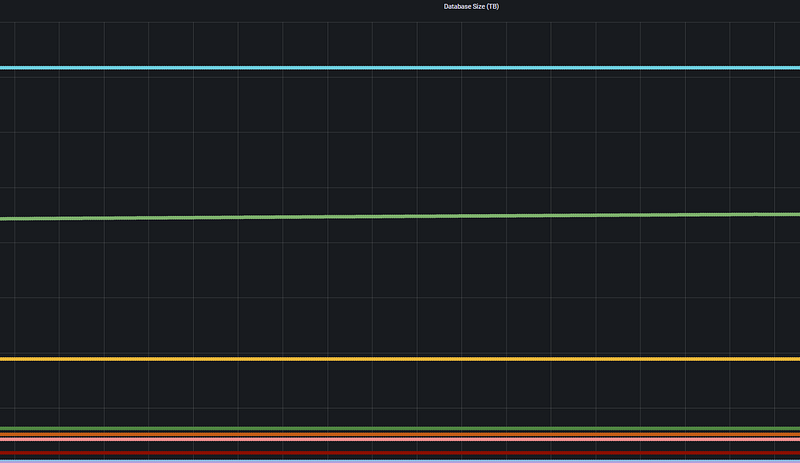
Task: Click the cyan series line near the chart top
Action: (400, 68)
